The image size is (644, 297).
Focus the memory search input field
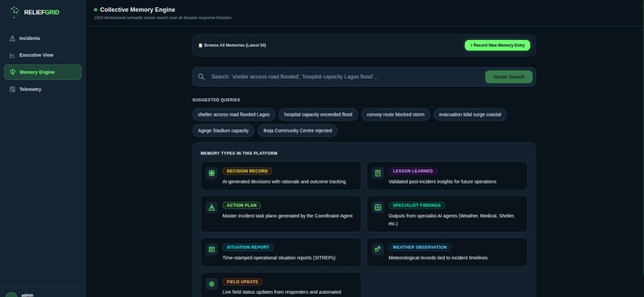click(345, 77)
